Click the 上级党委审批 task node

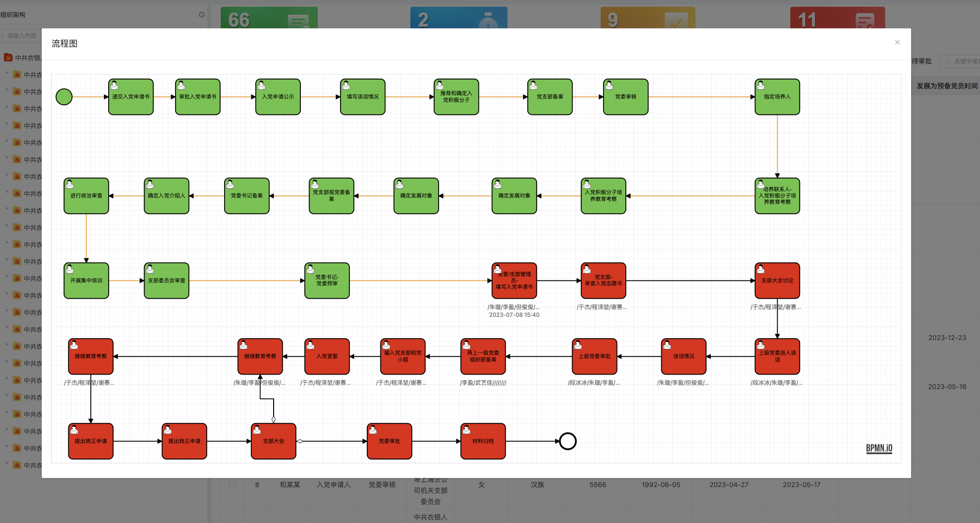click(x=595, y=357)
